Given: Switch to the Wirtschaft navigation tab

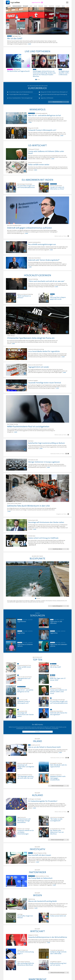Looking at the screenshot, I should coord(40,6).
